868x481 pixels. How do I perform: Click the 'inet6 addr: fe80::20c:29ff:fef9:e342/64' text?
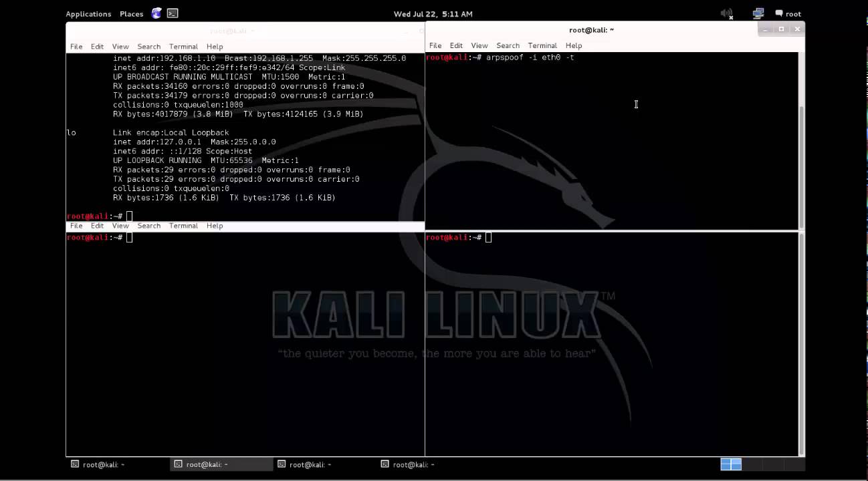[203, 67]
